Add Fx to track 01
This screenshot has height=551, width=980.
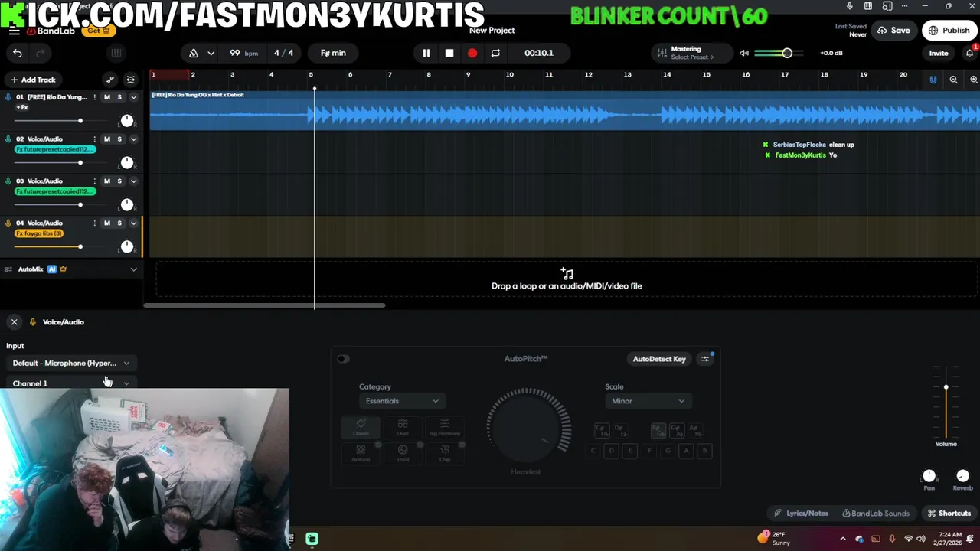click(x=22, y=107)
